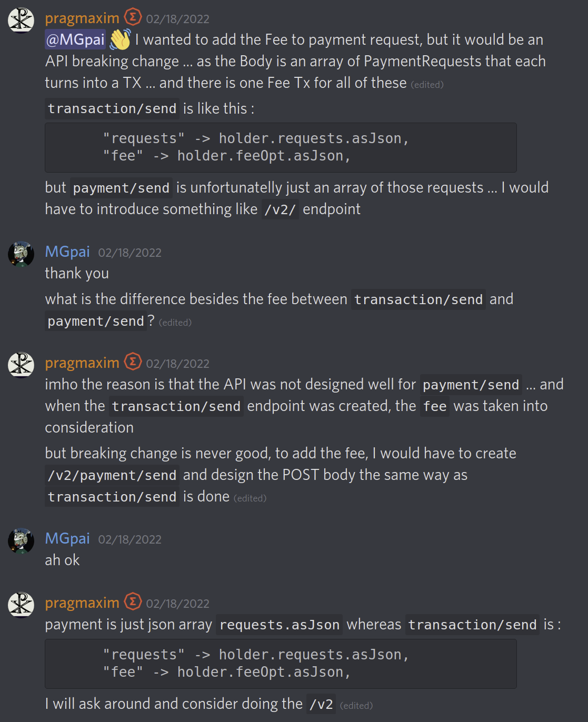Click the MGpai username link

click(67, 252)
